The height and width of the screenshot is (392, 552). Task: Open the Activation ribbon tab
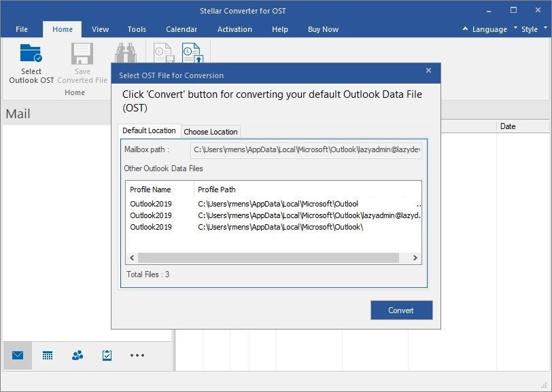[235, 29]
